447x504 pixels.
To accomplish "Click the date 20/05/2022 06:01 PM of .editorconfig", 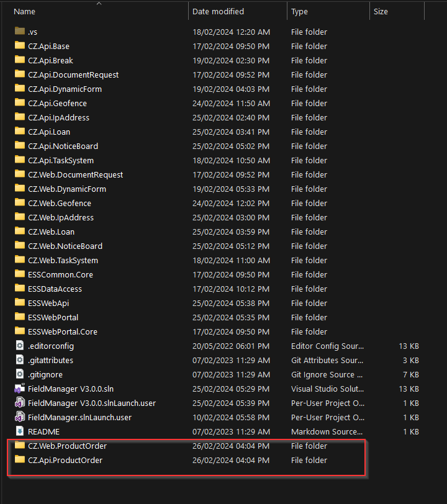I will coord(231,346).
